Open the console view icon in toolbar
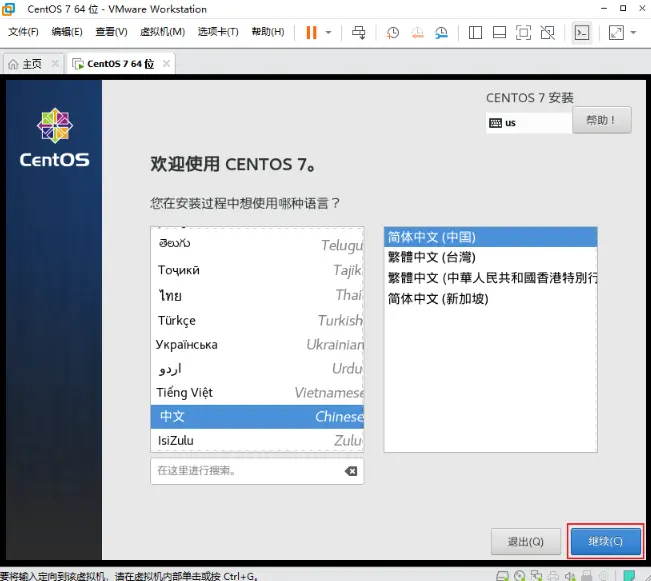Viewport: 651px width, 581px height. (581, 32)
